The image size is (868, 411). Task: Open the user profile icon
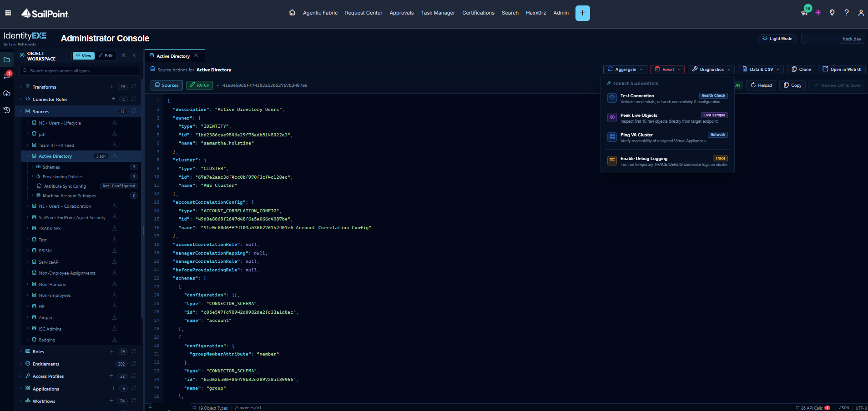[x=861, y=13]
